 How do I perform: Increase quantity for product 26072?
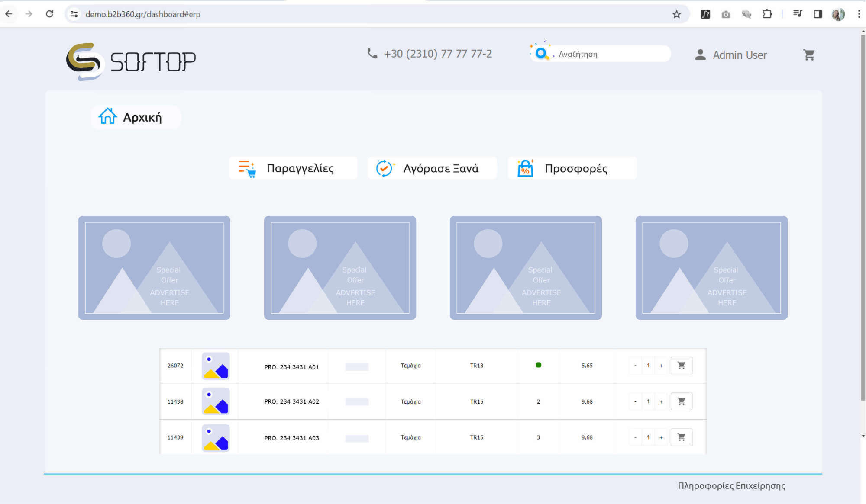[661, 366]
